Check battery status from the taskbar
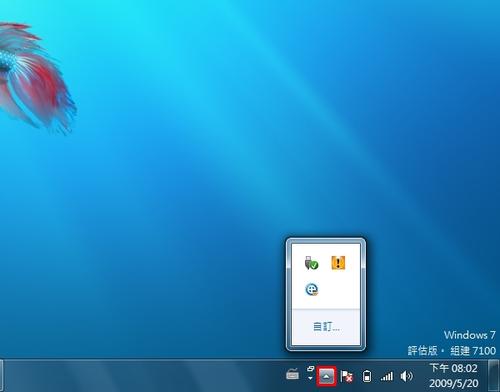 point(367,376)
